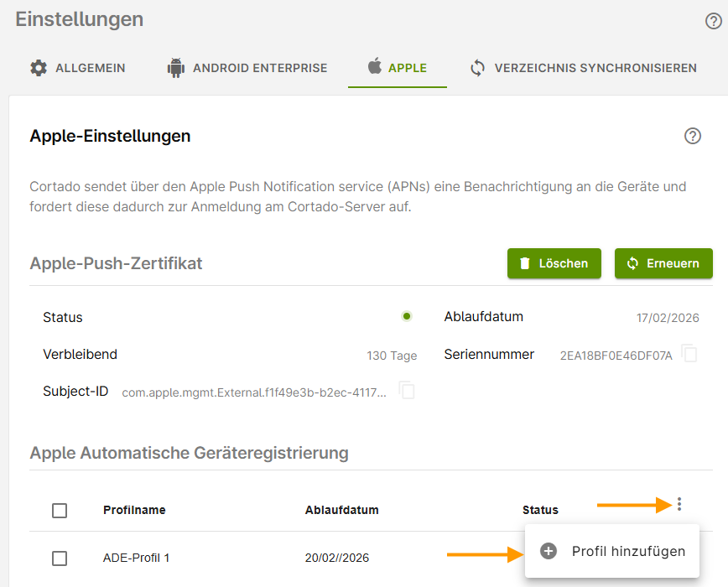
Task: Check the ADE-Profil 1 row checkbox
Action: pos(60,558)
